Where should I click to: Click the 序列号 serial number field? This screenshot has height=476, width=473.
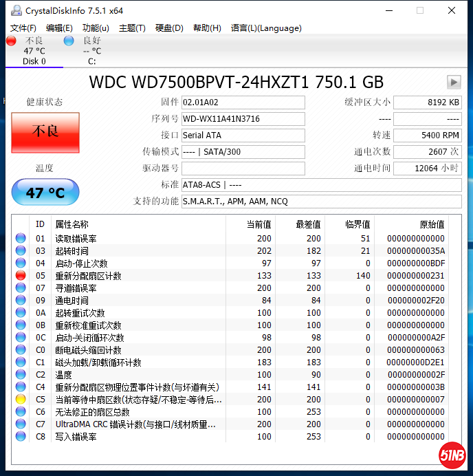(242, 119)
